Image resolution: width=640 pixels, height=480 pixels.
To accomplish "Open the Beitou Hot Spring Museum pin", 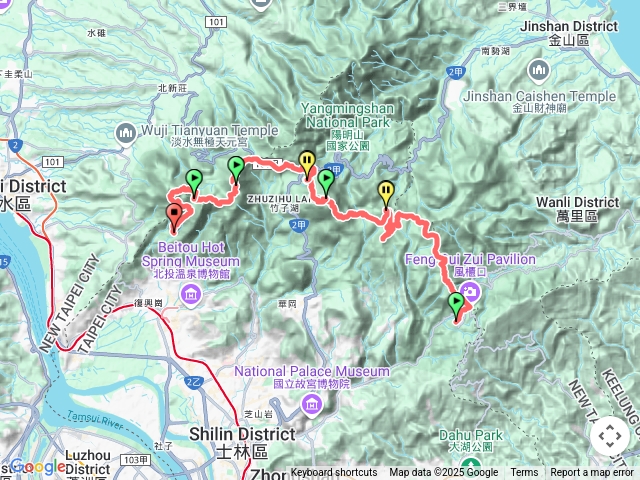I will (x=191, y=295).
